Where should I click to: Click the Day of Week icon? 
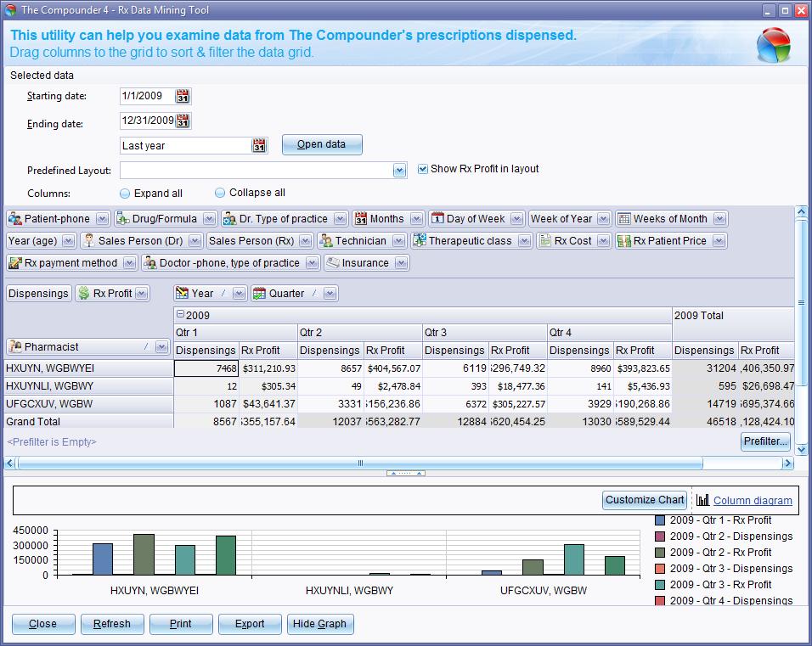[437, 218]
